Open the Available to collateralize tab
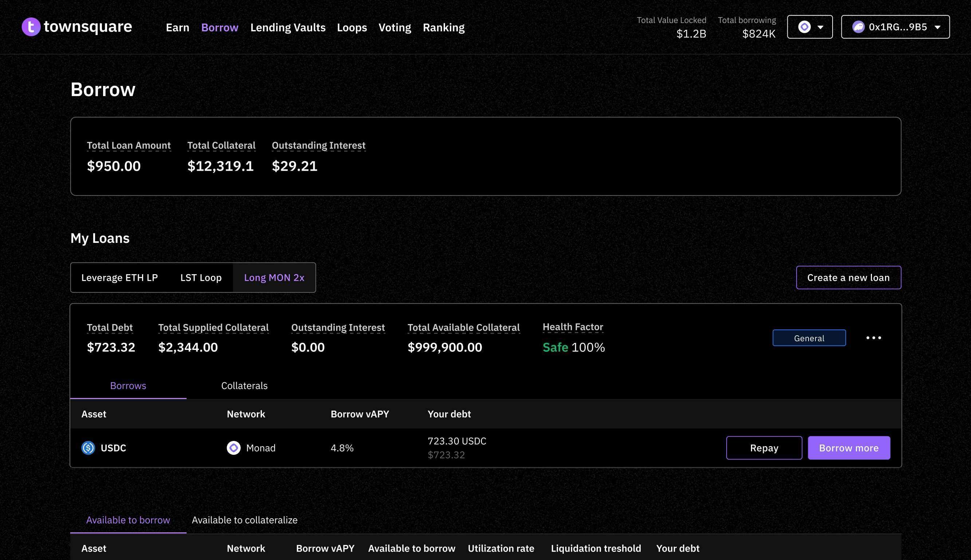 pos(245,520)
